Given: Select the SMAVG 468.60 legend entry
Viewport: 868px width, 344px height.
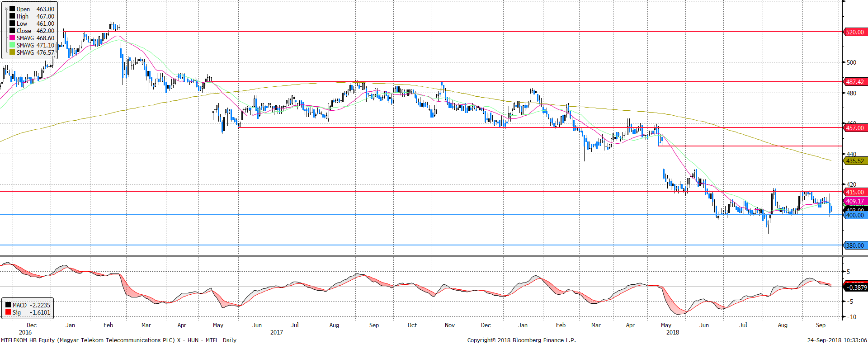Looking at the screenshot, I should [32, 38].
